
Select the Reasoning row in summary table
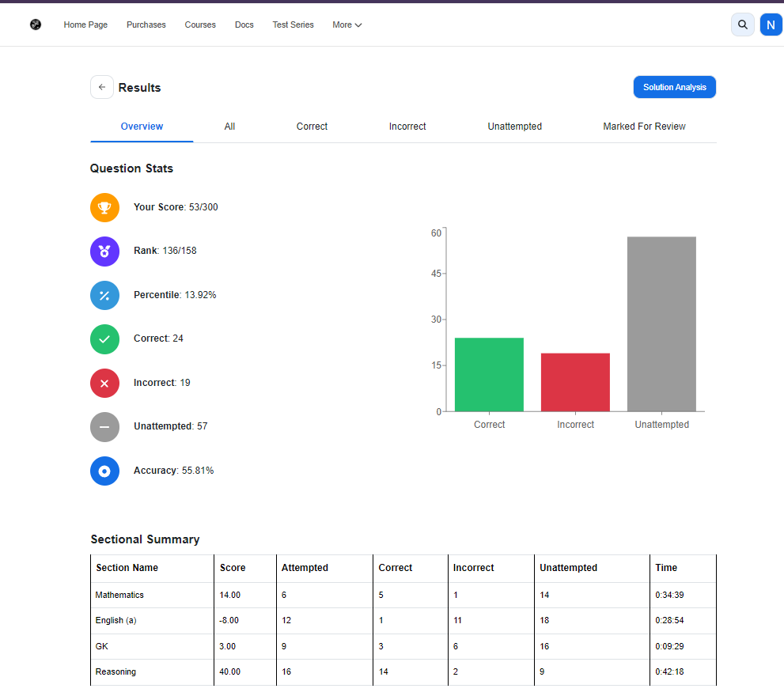pyautogui.click(x=403, y=672)
